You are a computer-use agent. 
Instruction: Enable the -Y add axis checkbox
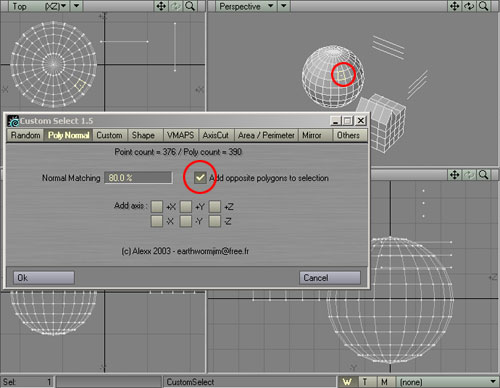(186, 221)
